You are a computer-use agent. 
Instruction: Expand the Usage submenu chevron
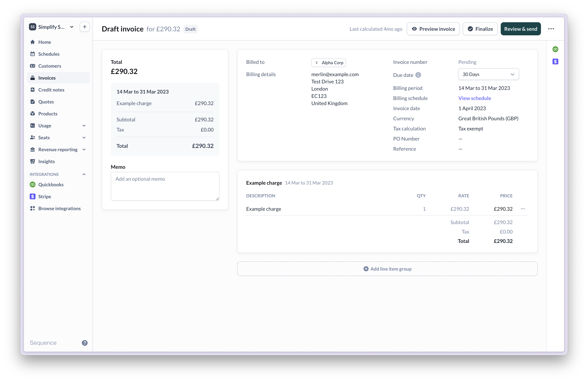point(84,126)
